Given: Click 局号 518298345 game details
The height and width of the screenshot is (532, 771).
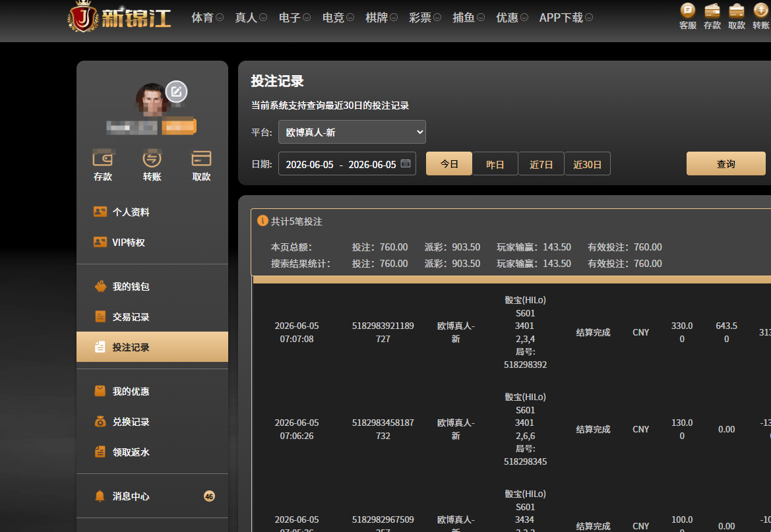Looking at the screenshot, I should click(525, 456).
